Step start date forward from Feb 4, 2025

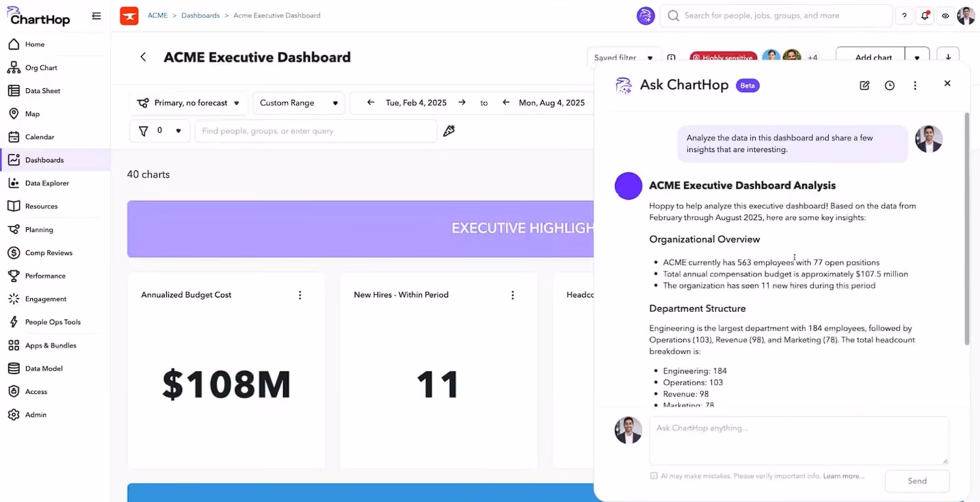pos(462,103)
